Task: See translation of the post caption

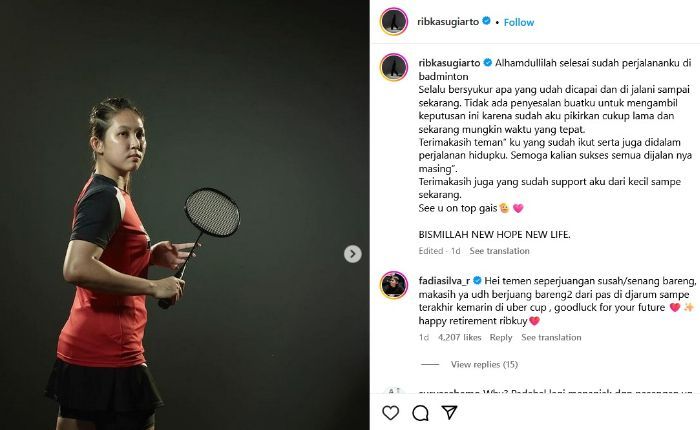Action: [x=499, y=251]
